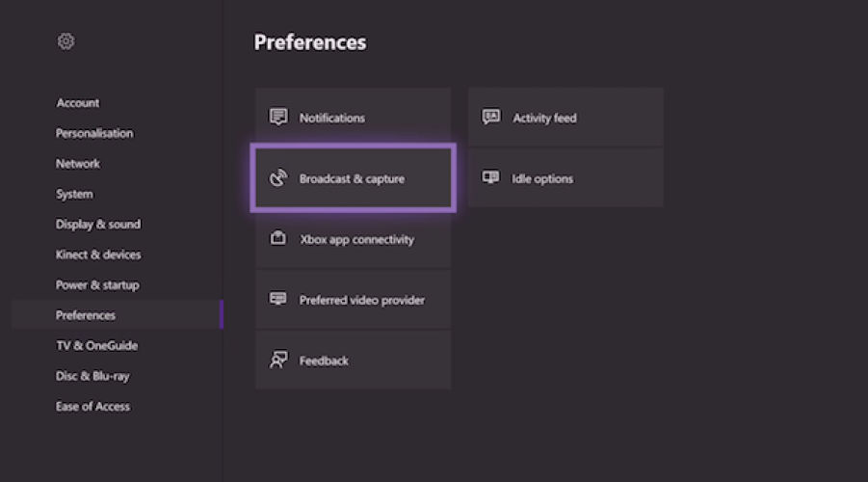Viewport: 868px width, 482px height.
Task: Click the Activity feed icon
Action: point(491,118)
